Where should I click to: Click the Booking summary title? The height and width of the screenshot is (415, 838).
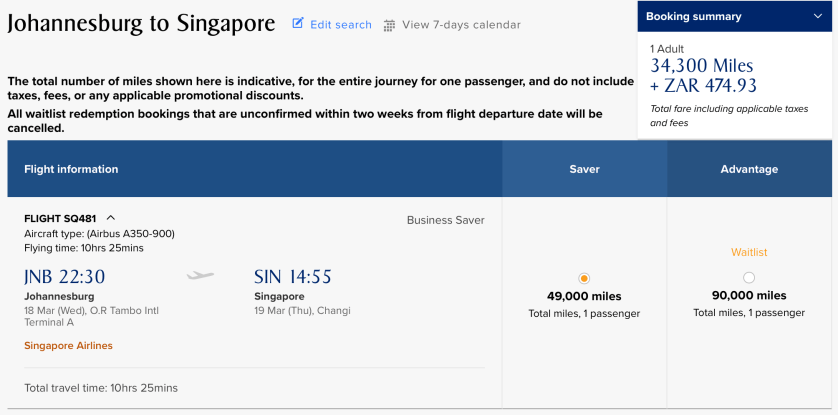pyautogui.click(x=693, y=17)
